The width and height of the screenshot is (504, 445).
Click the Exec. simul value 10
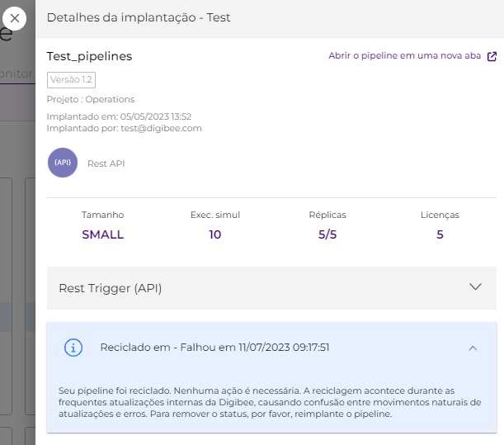point(215,234)
